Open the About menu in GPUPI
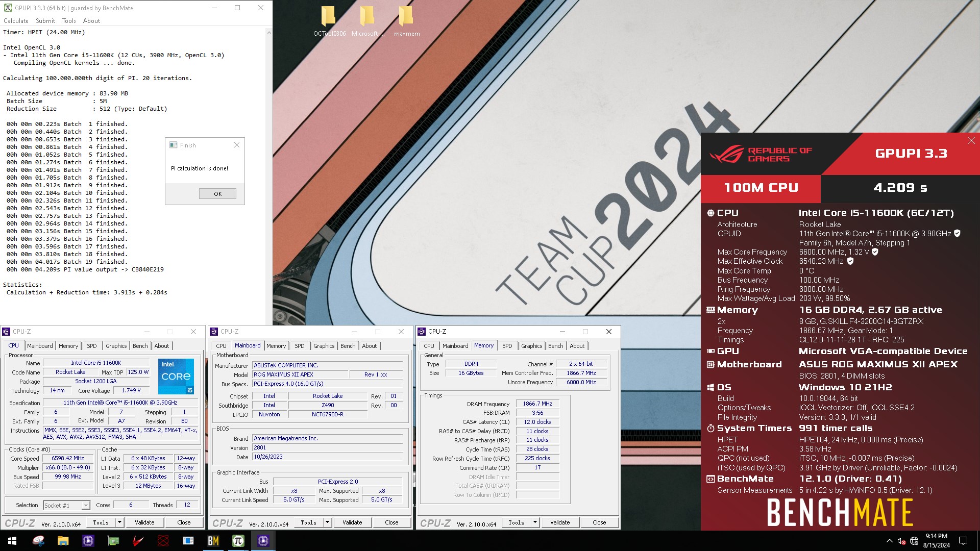The width and height of the screenshot is (980, 551). 91,21
